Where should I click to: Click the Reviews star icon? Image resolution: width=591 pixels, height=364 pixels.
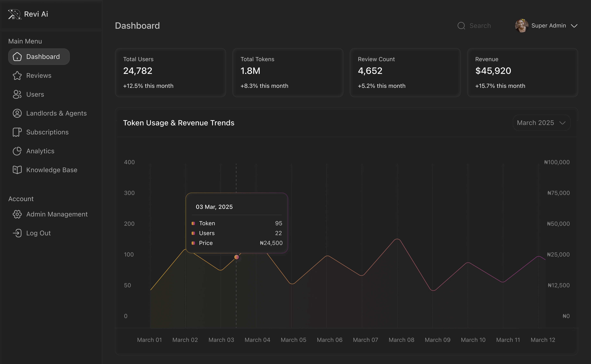[x=17, y=76]
